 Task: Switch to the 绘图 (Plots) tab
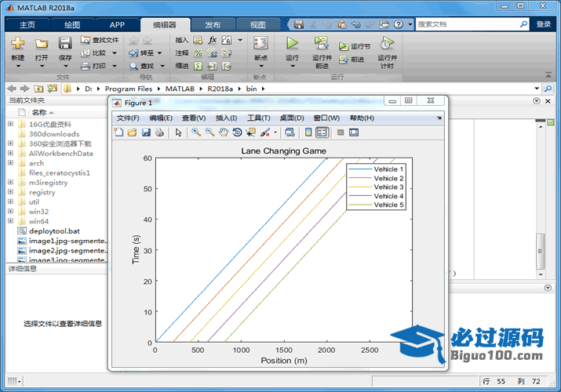pyautogui.click(x=72, y=24)
